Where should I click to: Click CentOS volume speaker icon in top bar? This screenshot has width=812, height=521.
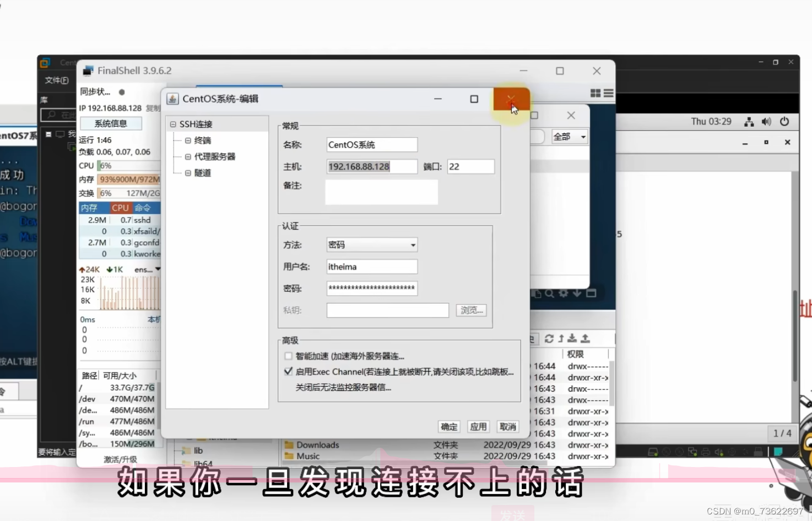coord(766,122)
